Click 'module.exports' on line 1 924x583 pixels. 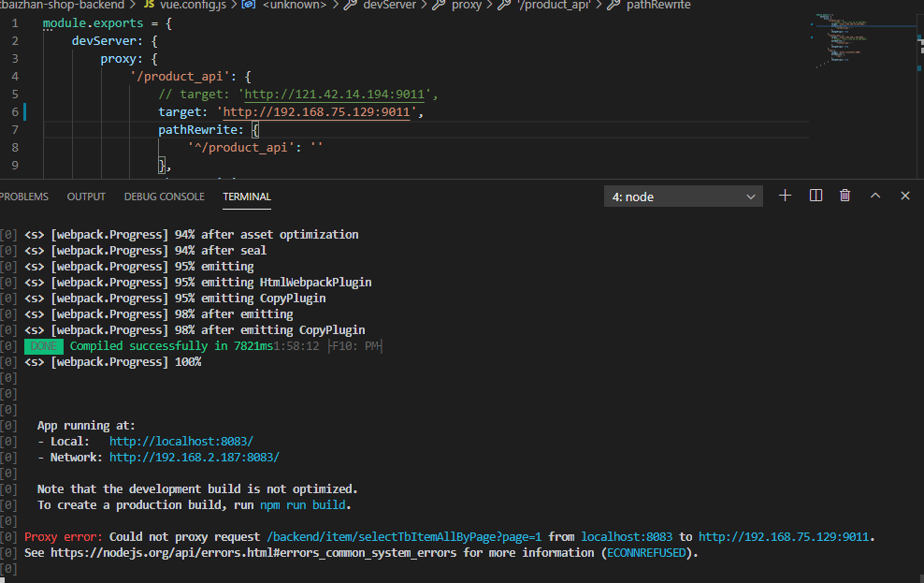point(94,23)
